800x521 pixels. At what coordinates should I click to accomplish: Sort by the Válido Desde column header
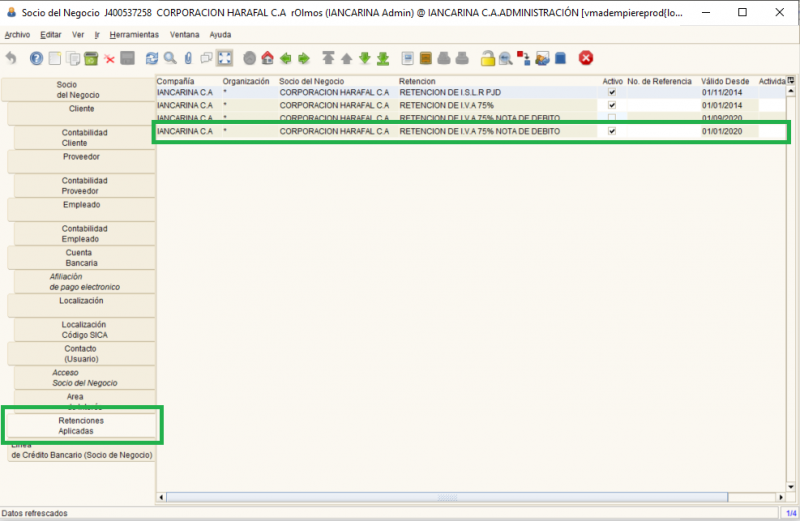point(725,81)
